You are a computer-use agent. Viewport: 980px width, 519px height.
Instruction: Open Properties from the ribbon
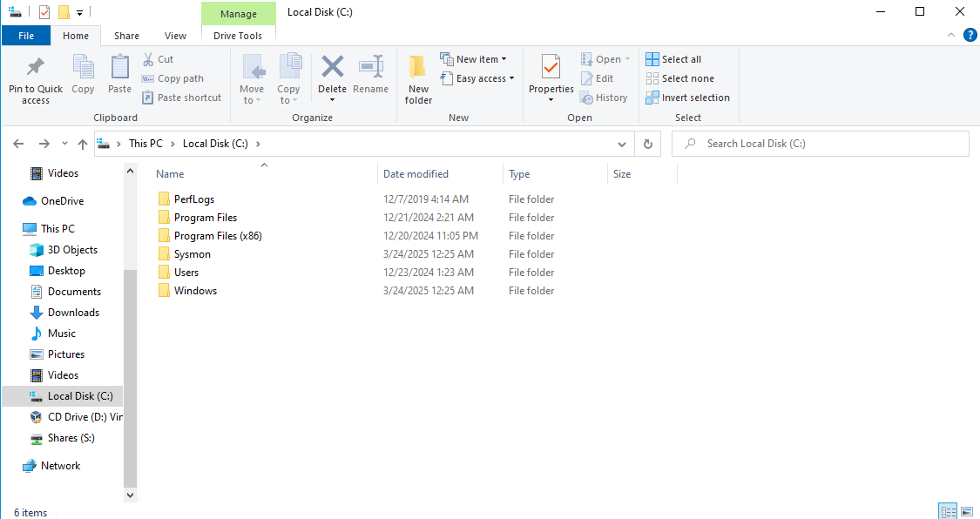(x=551, y=68)
